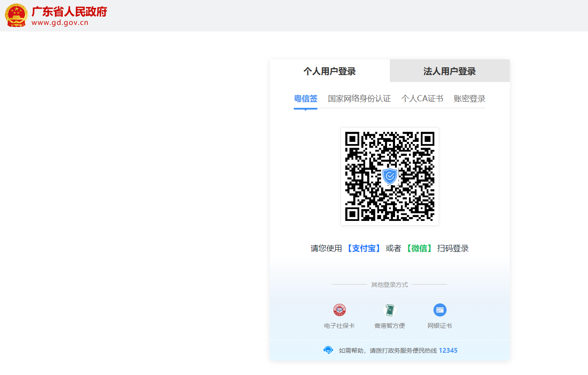Open the 香港智方便 login icon

[x=389, y=310]
